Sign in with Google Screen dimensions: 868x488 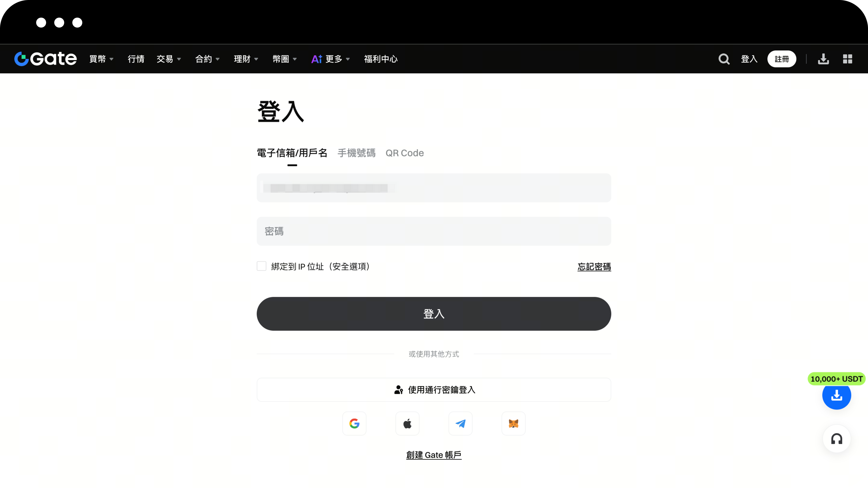click(354, 423)
